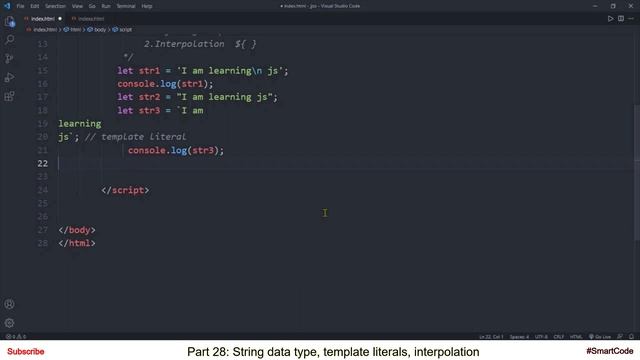
Task: Open the Selection menu
Action: click(55, 6)
